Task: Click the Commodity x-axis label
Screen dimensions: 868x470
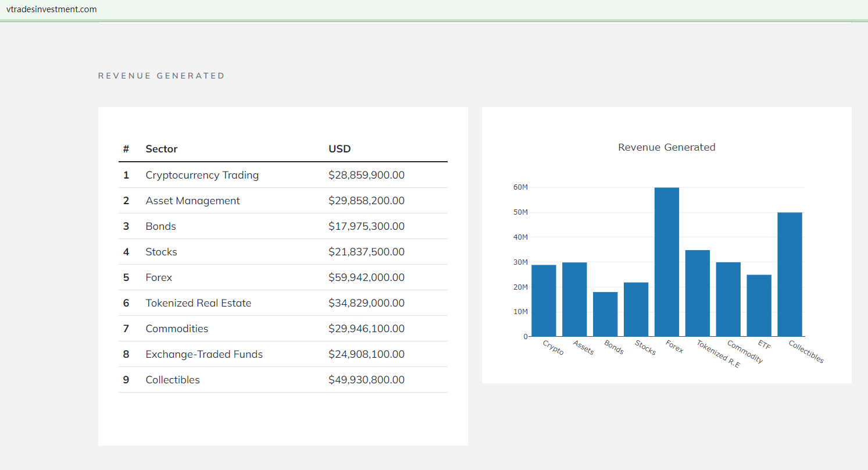Action: [745, 352]
